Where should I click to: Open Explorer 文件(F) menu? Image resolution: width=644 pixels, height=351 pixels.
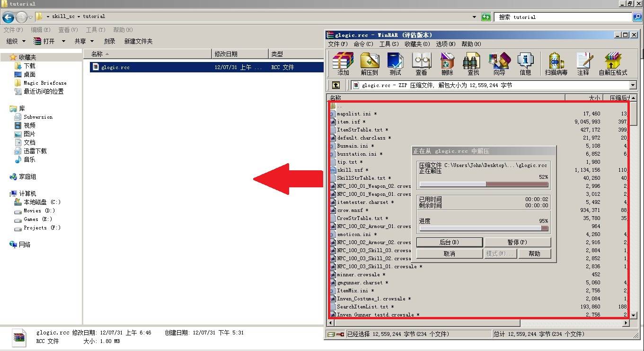[x=13, y=30]
